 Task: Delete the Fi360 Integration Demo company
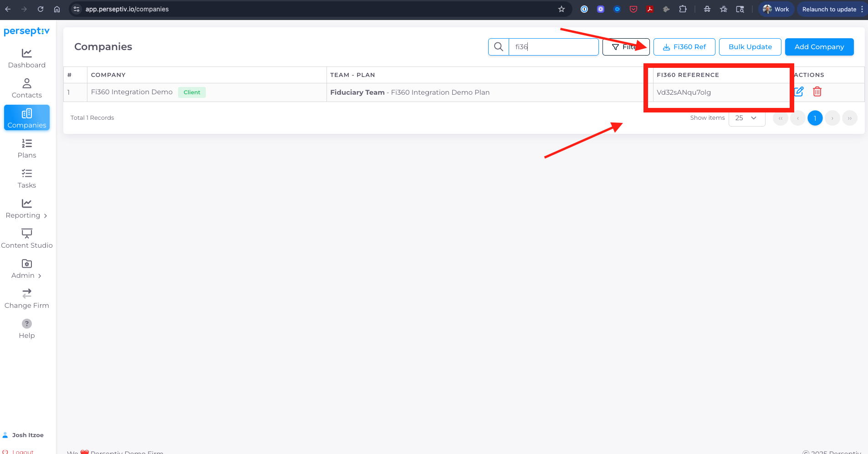[817, 92]
